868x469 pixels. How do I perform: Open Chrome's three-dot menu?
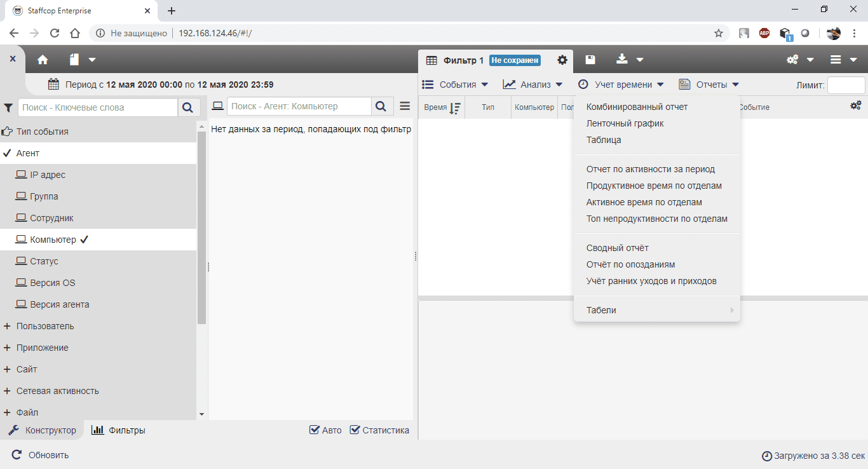pyautogui.click(x=854, y=33)
